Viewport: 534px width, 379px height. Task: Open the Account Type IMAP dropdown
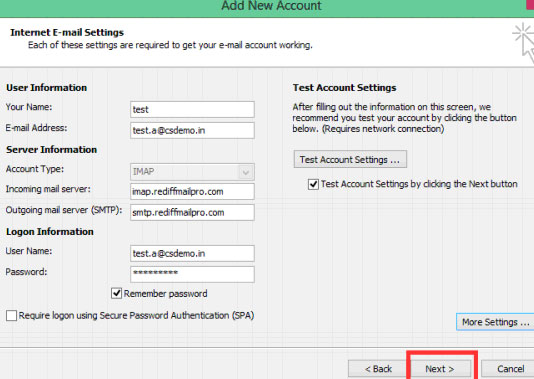pyautogui.click(x=192, y=172)
